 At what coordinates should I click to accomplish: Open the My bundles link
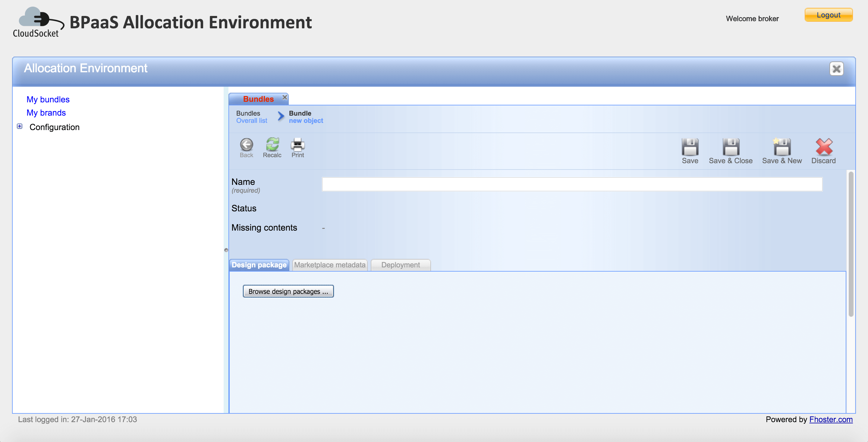[48, 99]
